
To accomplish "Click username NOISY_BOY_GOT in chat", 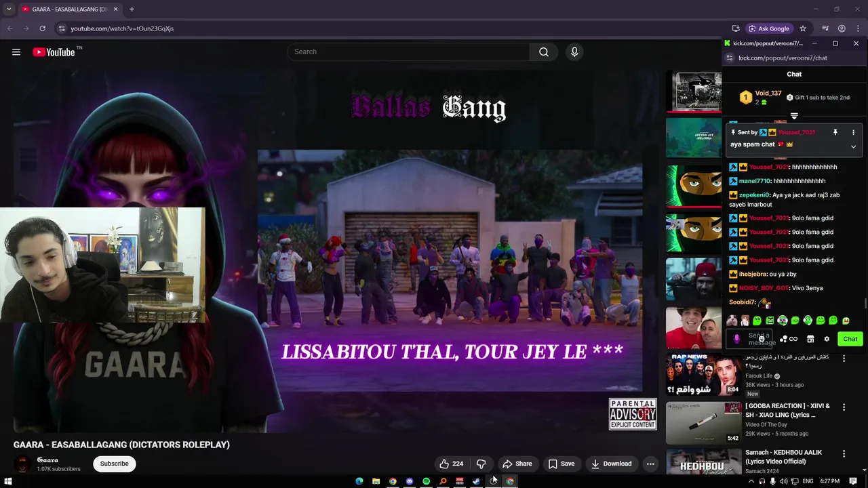I will point(764,288).
